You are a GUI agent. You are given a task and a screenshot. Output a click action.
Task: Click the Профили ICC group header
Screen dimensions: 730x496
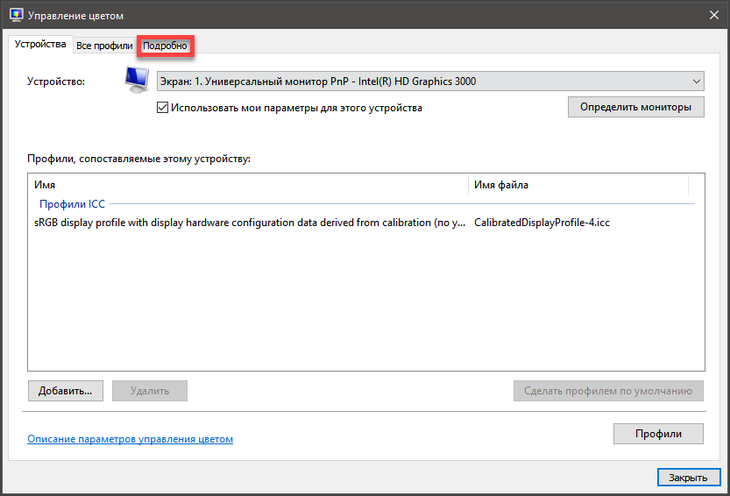point(72,204)
